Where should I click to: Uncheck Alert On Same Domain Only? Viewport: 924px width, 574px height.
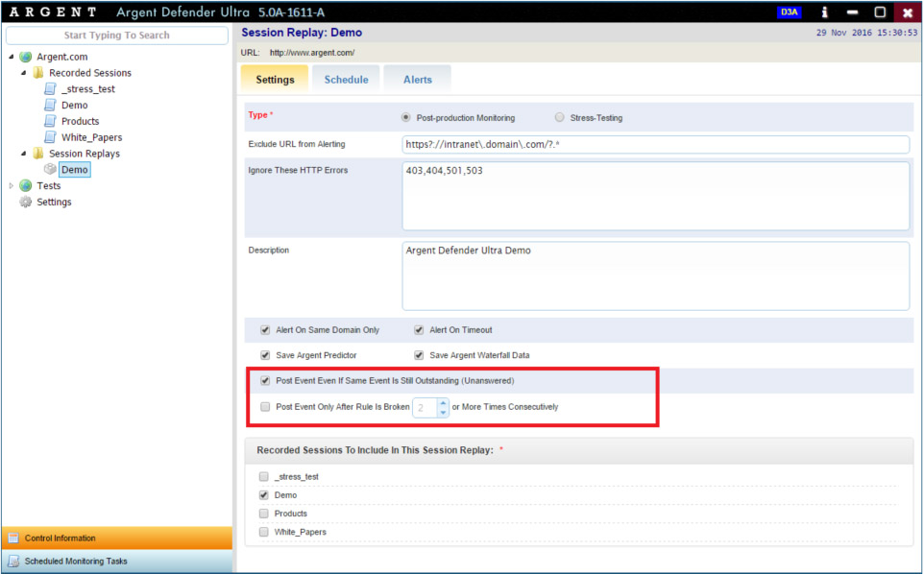point(265,330)
